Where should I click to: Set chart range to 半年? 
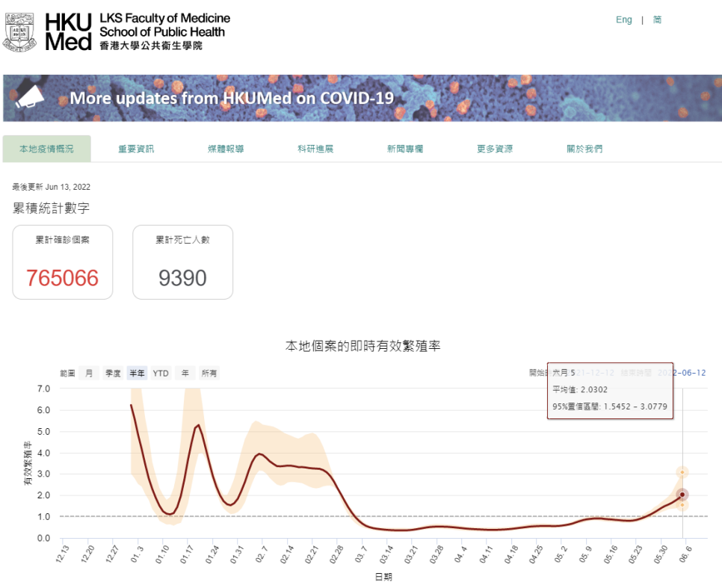(137, 373)
